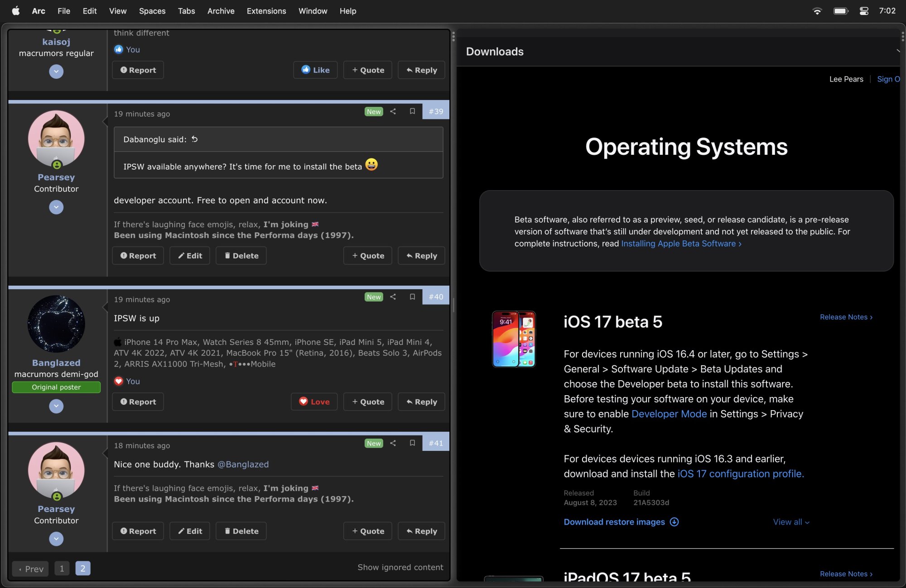Report Banglazed's post #40
Viewport: 906px width, 588px height.
(x=138, y=402)
